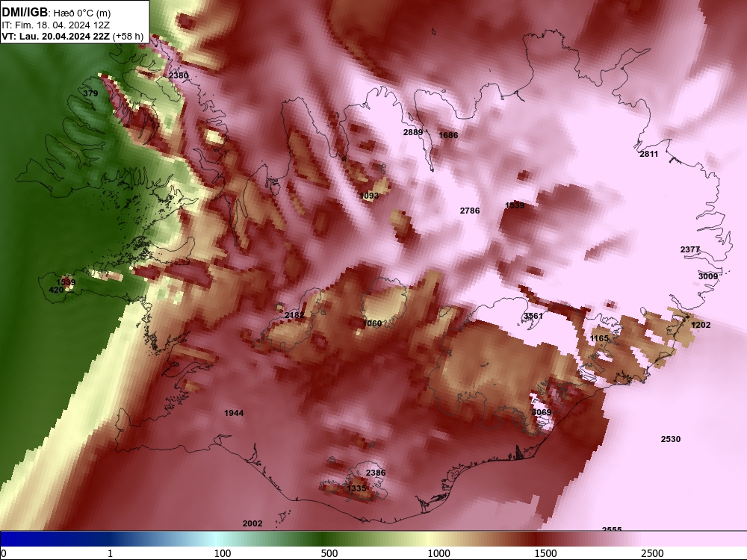Image resolution: width=747 pixels, height=560 pixels.
Task: Click the 0 label on the color scale
Action: pos(4,553)
